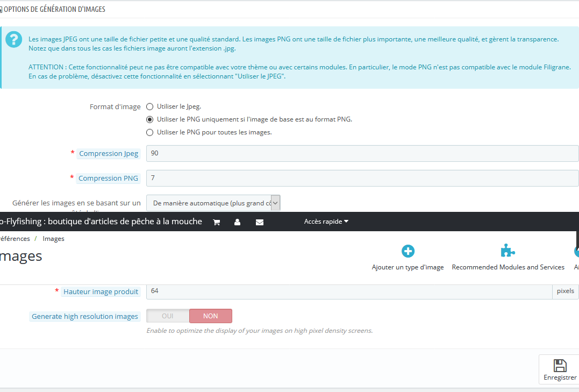This screenshot has width=579, height=392.
Task: Select 'Utiliser le Jpeg' radio option
Action: coord(149,107)
